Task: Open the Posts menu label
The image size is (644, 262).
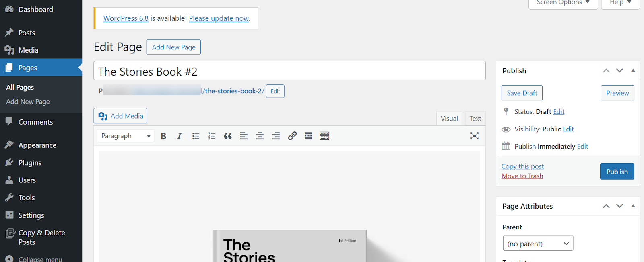Action: [27, 33]
